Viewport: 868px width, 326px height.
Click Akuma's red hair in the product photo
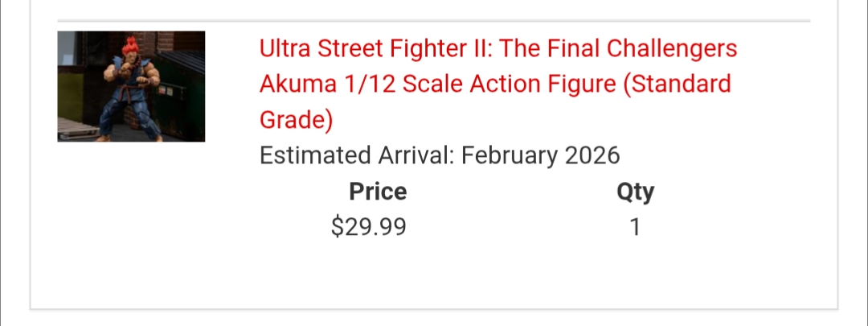click(x=130, y=47)
